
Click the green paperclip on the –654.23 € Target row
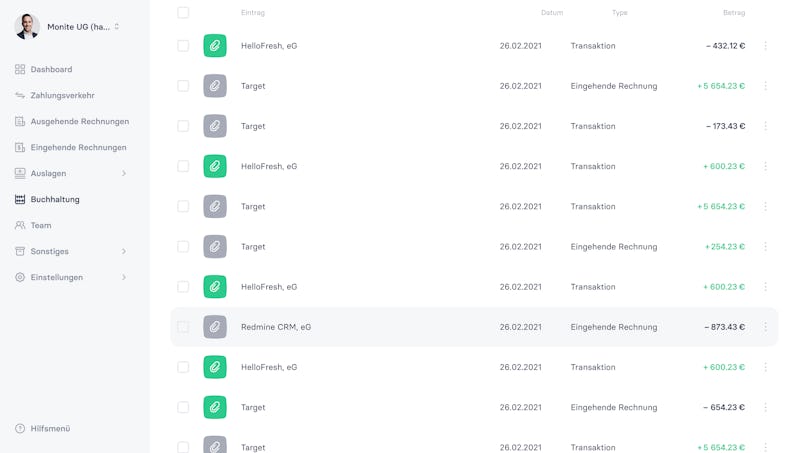point(215,407)
